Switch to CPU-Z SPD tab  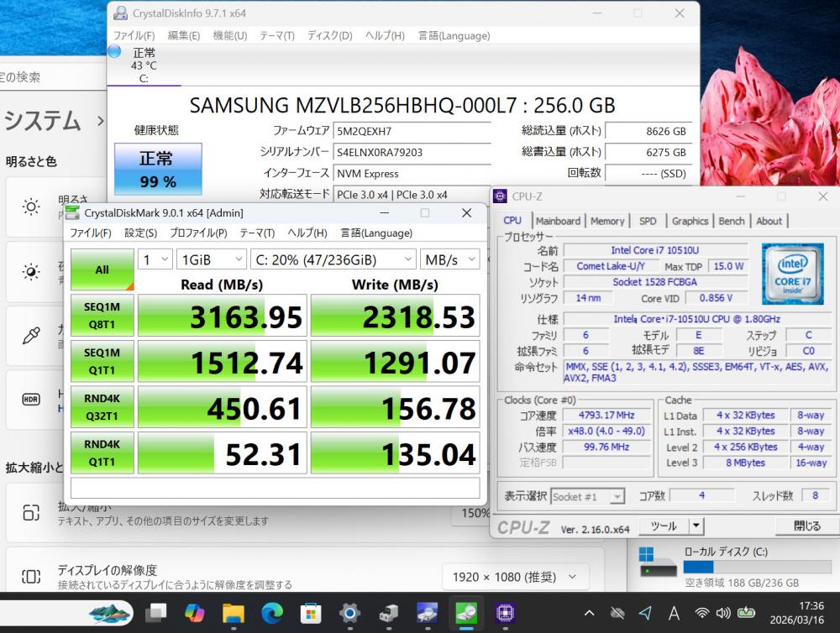click(x=648, y=221)
